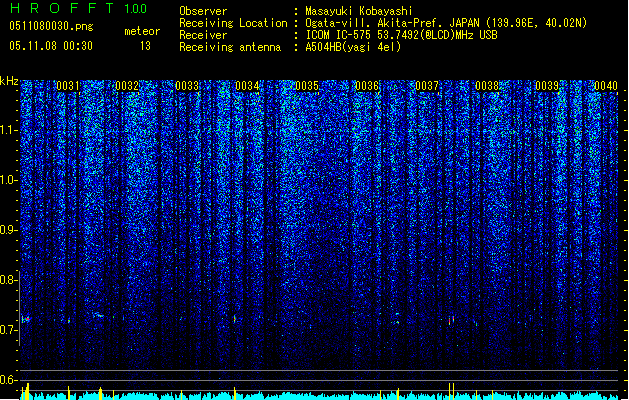
Task: Click the time marker 0037
Action: [427, 86]
